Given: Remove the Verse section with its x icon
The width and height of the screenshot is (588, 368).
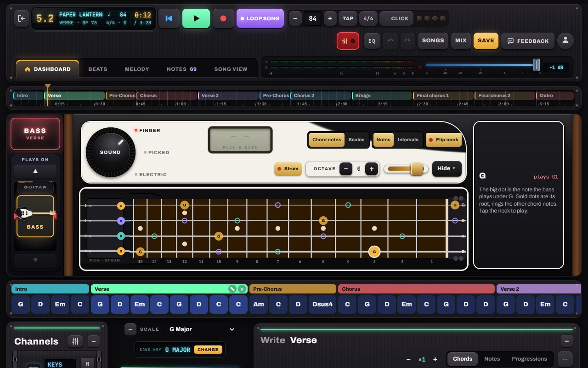Looking at the screenshot, I should [242, 289].
